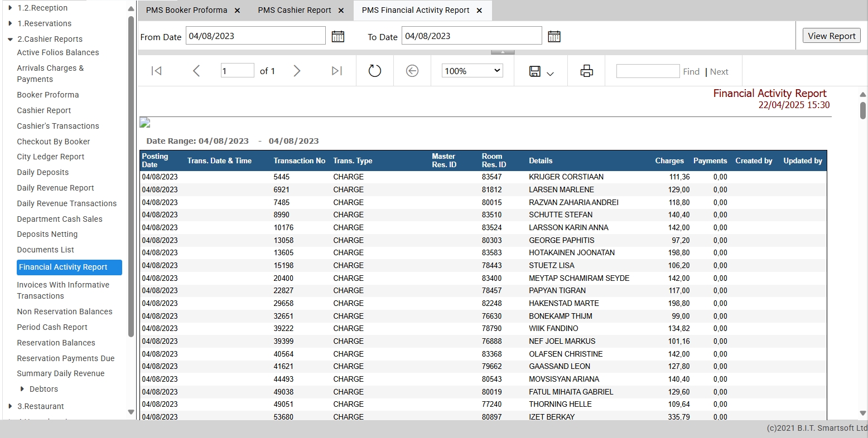Close the PMS Financial Activity Report tab
This screenshot has width=868, height=438.
coord(479,11)
